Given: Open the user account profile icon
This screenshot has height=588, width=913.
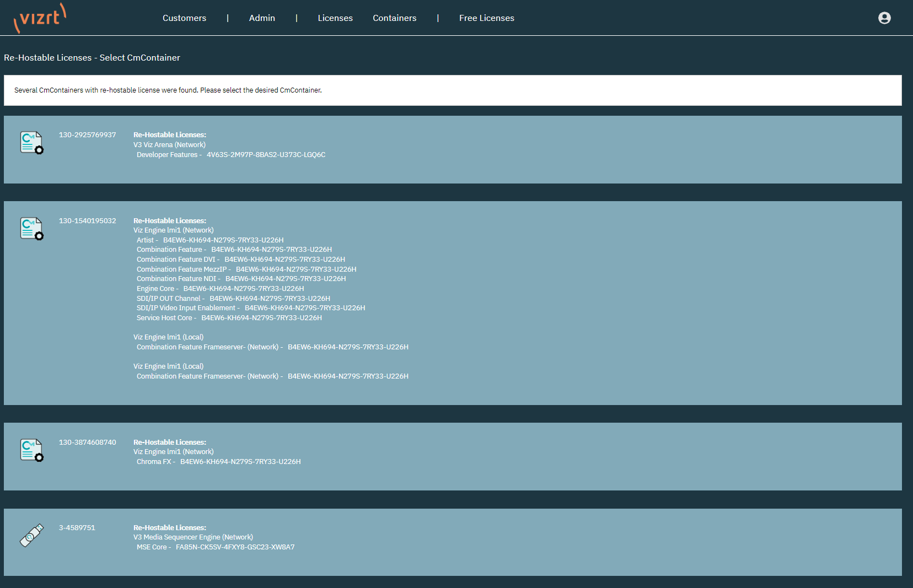Looking at the screenshot, I should click(884, 18).
